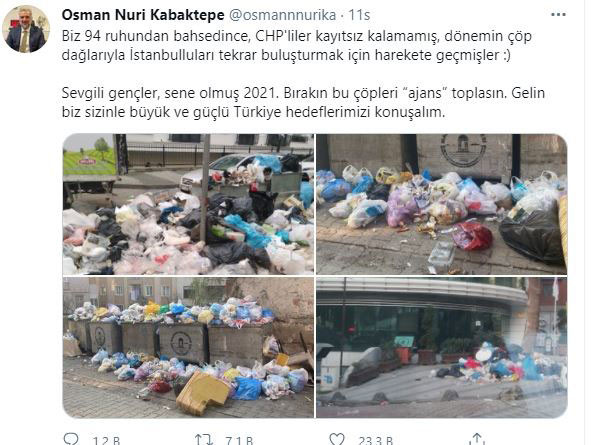
Task: Click the like count 23,3 B
Action: coord(376,440)
